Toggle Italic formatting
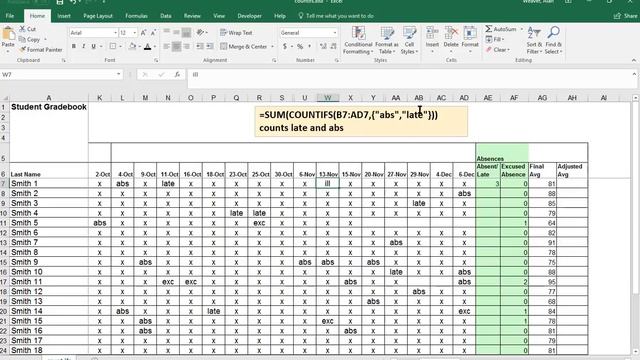 [84, 47]
